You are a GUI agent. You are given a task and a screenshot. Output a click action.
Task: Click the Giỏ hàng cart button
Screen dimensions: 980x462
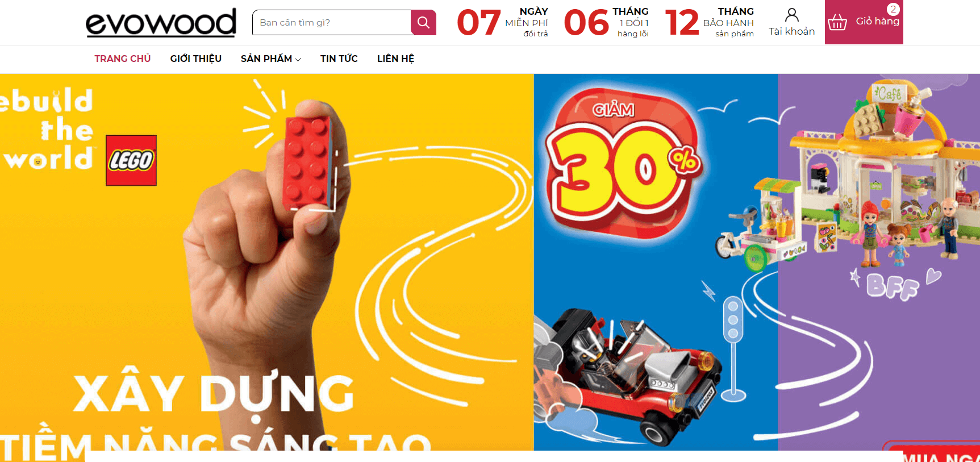click(864, 22)
